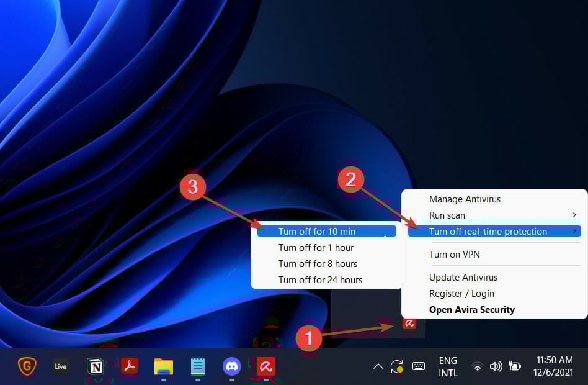This screenshot has width=588, height=385.
Task: Open Discord from the taskbar
Action: pyautogui.click(x=231, y=366)
